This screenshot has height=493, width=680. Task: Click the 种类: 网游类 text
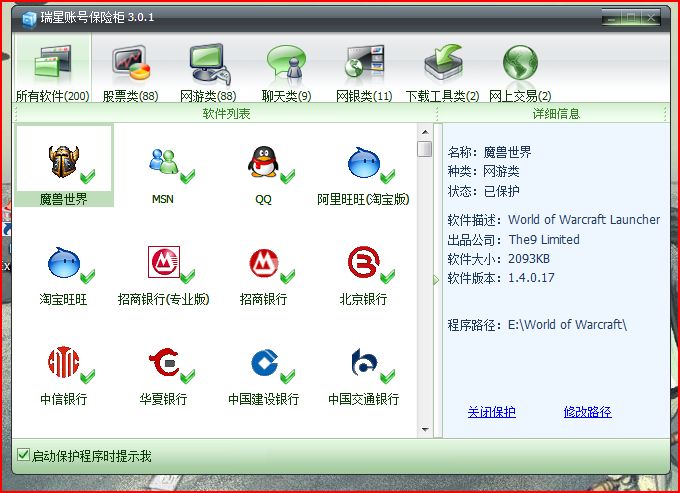point(484,172)
